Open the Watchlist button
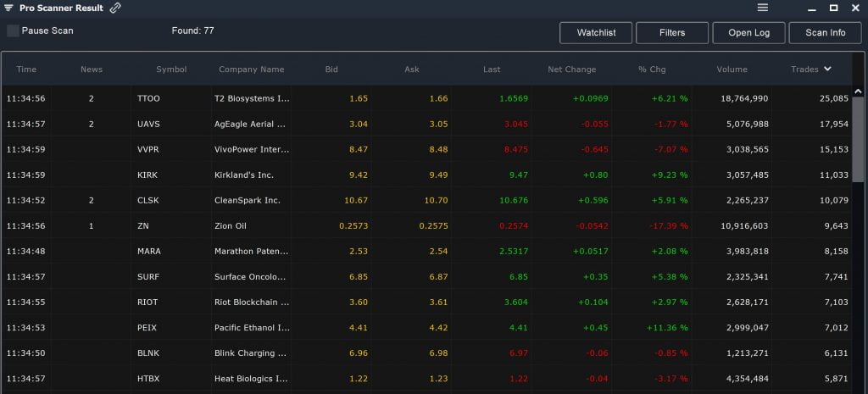 (x=596, y=33)
